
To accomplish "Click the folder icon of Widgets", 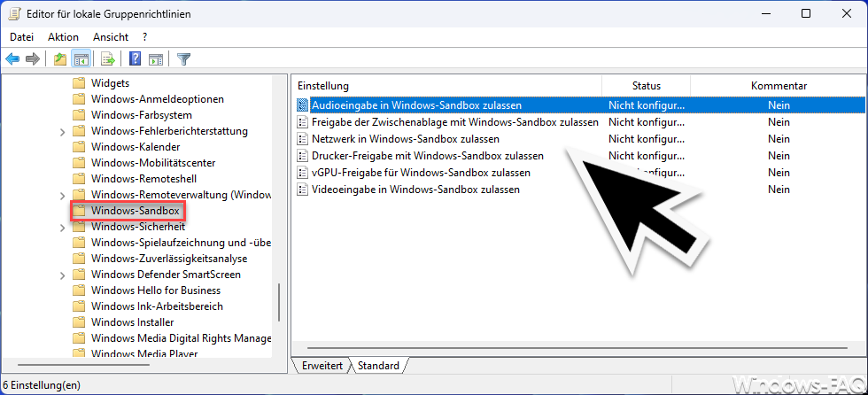I will pyautogui.click(x=79, y=83).
